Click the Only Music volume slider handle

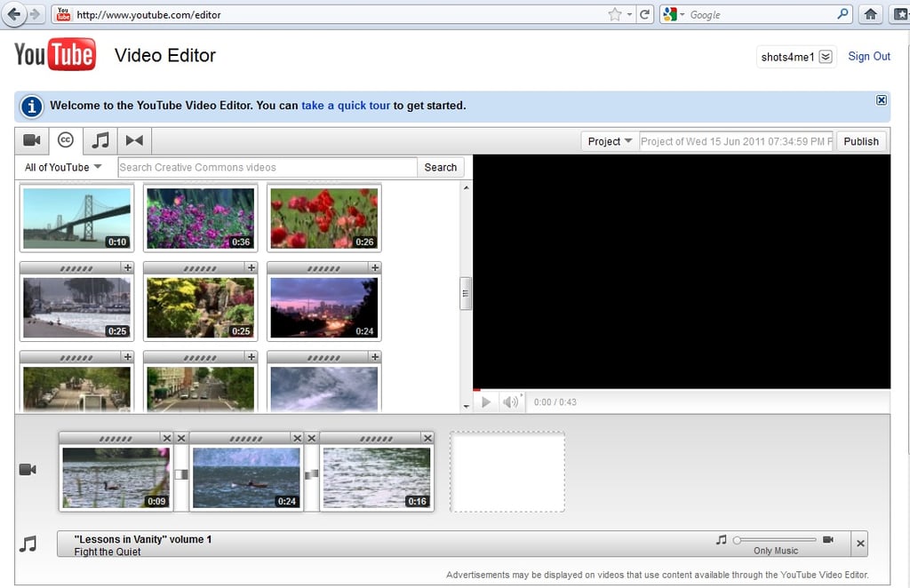[736, 539]
